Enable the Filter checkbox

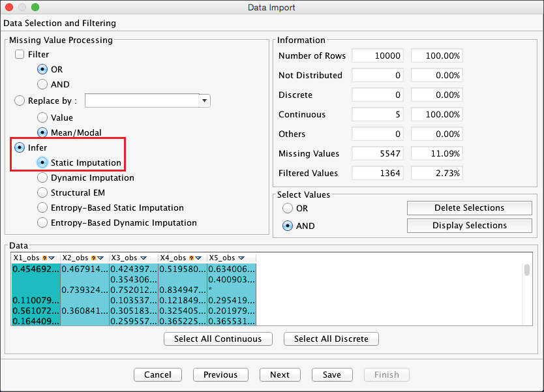(x=20, y=55)
